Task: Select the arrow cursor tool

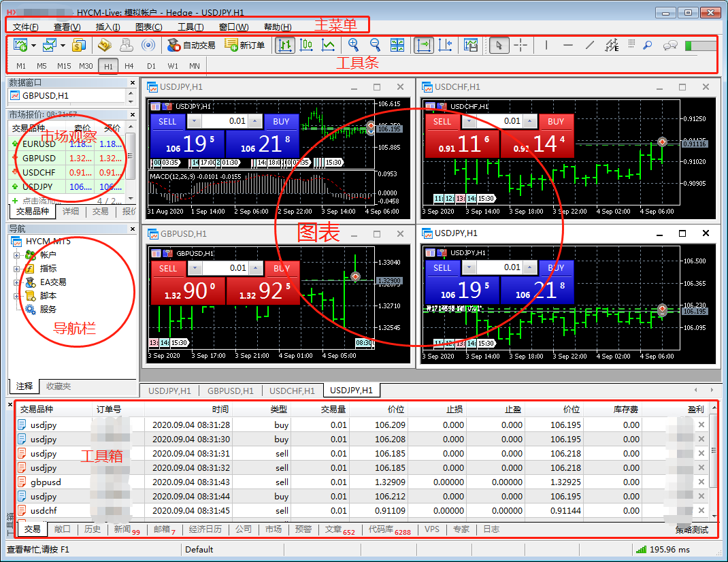Action: pos(499,45)
